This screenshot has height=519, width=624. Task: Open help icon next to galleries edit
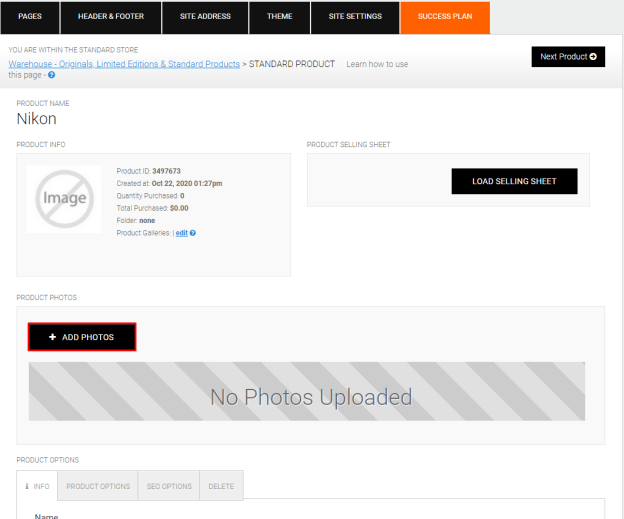click(x=193, y=233)
